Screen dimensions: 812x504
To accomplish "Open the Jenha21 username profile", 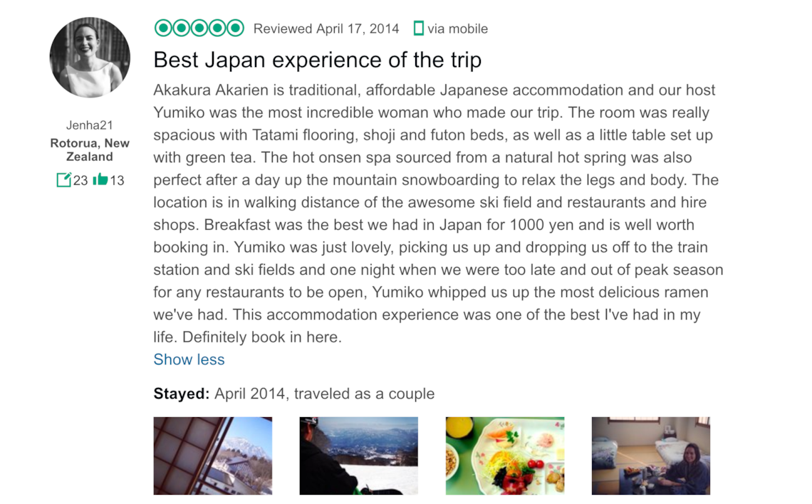I will coord(90,125).
